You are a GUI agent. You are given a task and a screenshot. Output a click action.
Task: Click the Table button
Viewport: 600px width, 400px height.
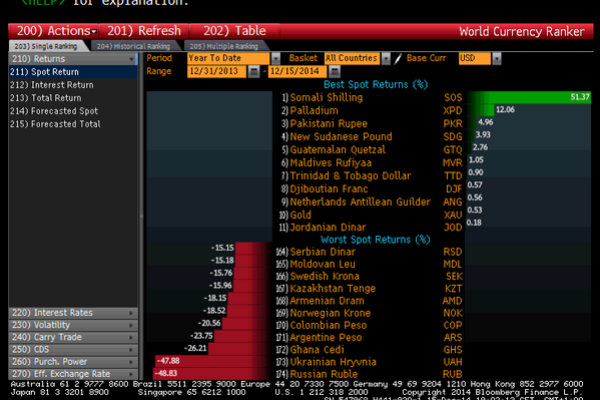[234, 31]
